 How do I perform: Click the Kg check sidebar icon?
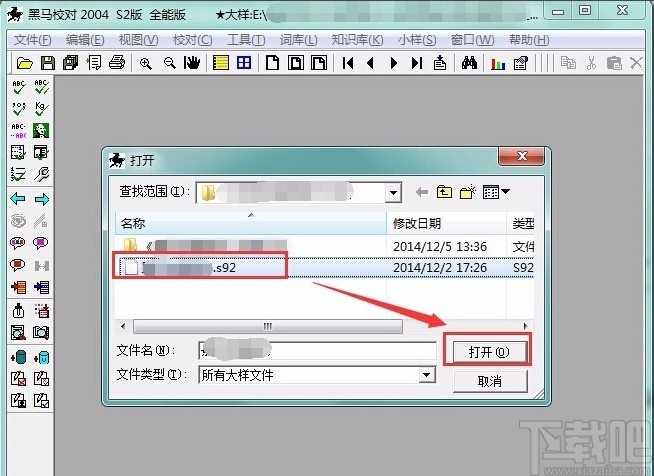tap(41, 108)
